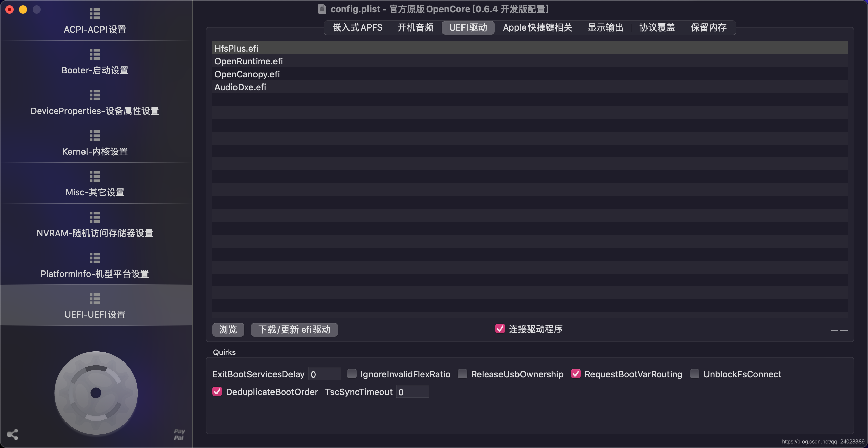Switch to the 开机音频 tab

[x=416, y=27]
